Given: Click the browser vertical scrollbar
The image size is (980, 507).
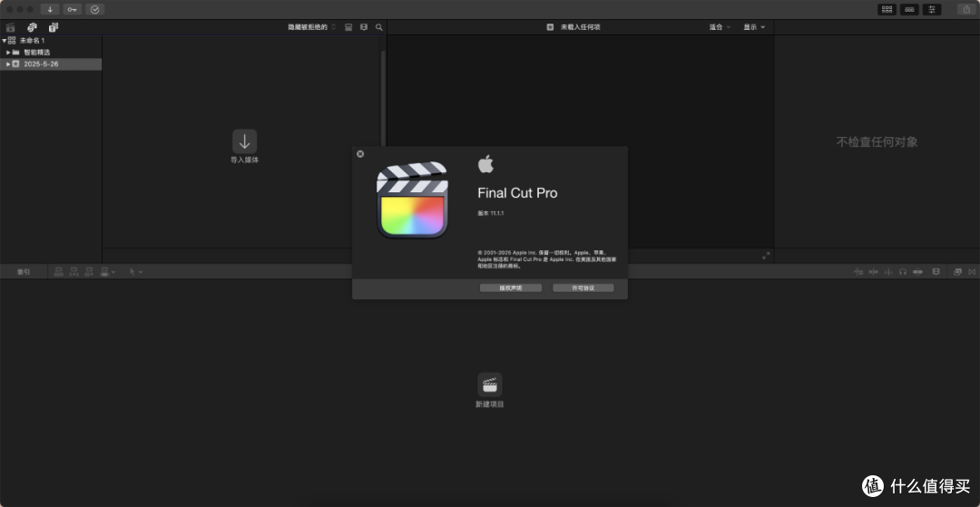Looking at the screenshot, I should pos(383,97).
